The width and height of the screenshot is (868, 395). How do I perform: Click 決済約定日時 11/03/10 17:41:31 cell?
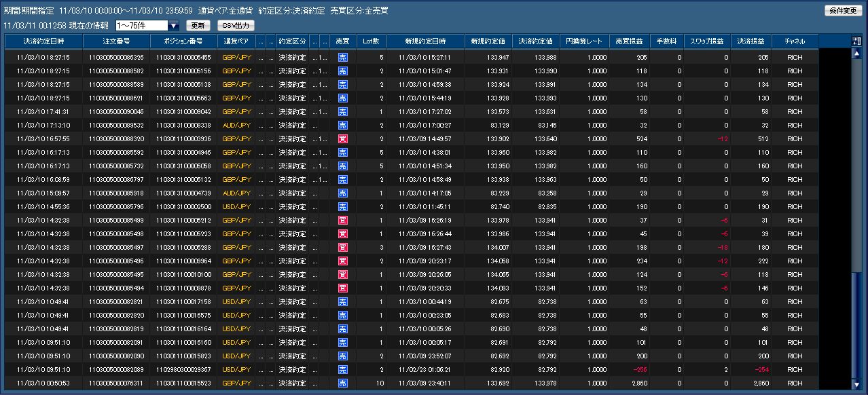(x=43, y=111)
